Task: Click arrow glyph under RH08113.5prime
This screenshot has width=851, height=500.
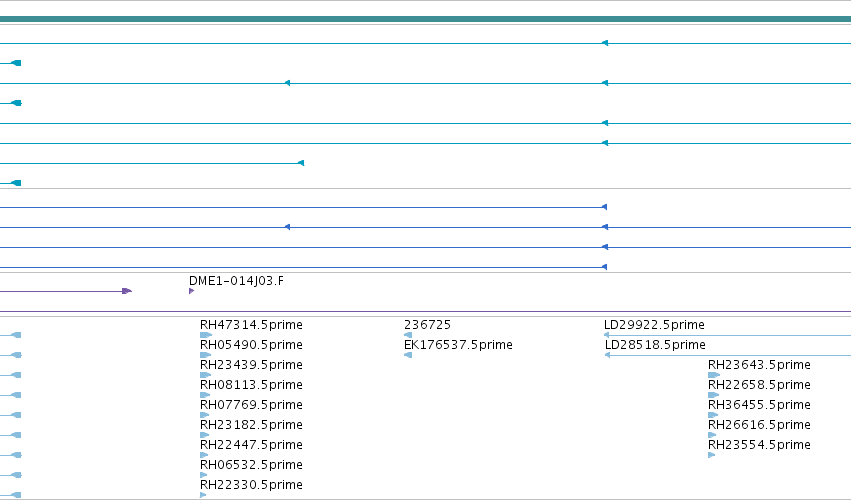Action: tap(205, 395)
